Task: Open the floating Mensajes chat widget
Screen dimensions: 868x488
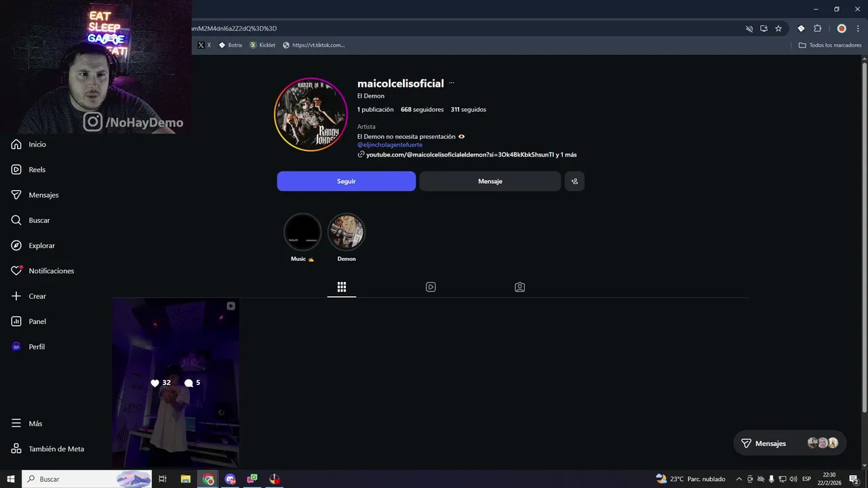Action: (x=790, y=443)
